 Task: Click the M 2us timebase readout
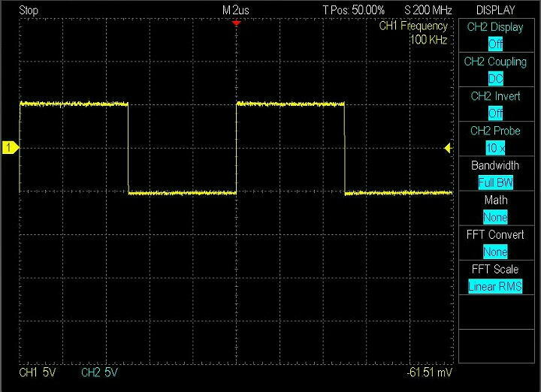236,10
